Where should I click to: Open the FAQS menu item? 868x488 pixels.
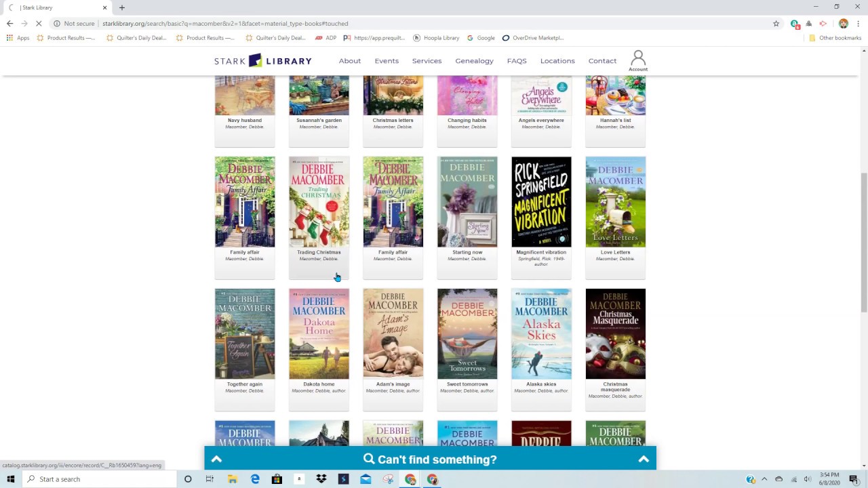coord(517,61)
